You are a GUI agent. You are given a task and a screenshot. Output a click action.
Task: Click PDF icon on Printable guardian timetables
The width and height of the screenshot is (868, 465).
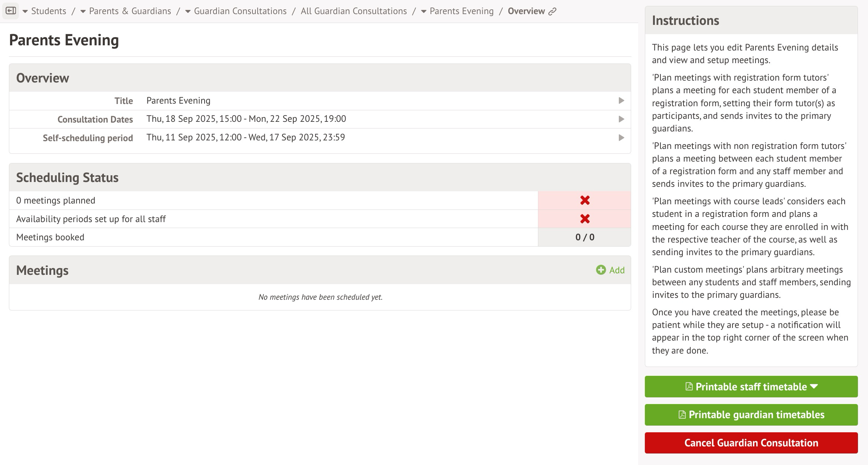point(682,415)
